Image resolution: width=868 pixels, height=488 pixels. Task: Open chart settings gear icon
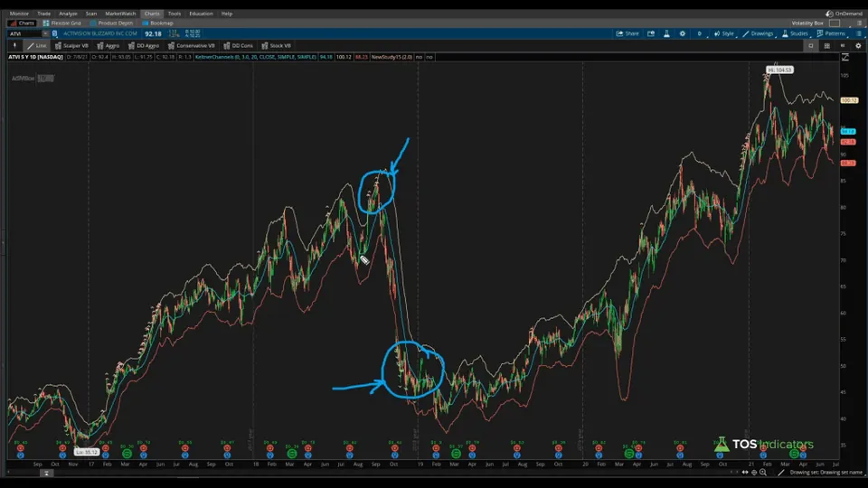point(682,33)
